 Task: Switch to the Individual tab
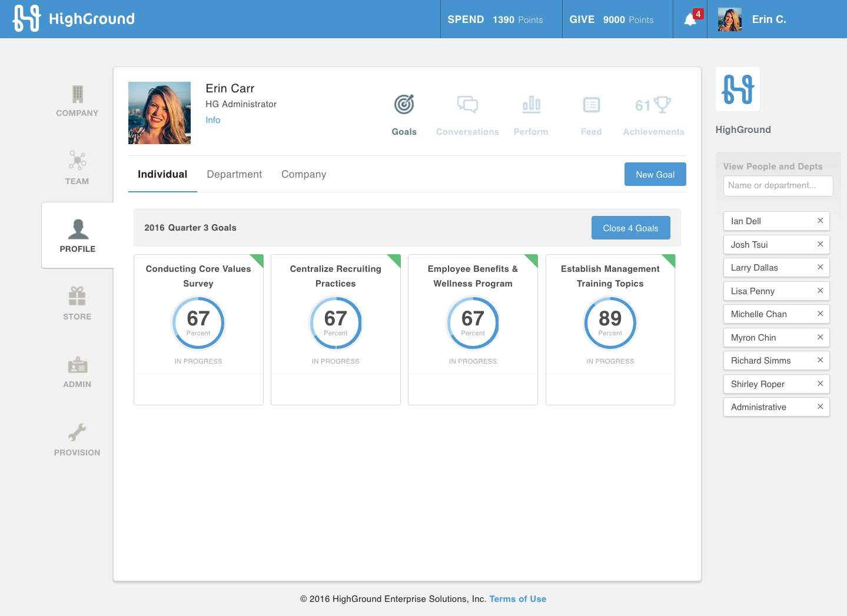click(162, 174)
